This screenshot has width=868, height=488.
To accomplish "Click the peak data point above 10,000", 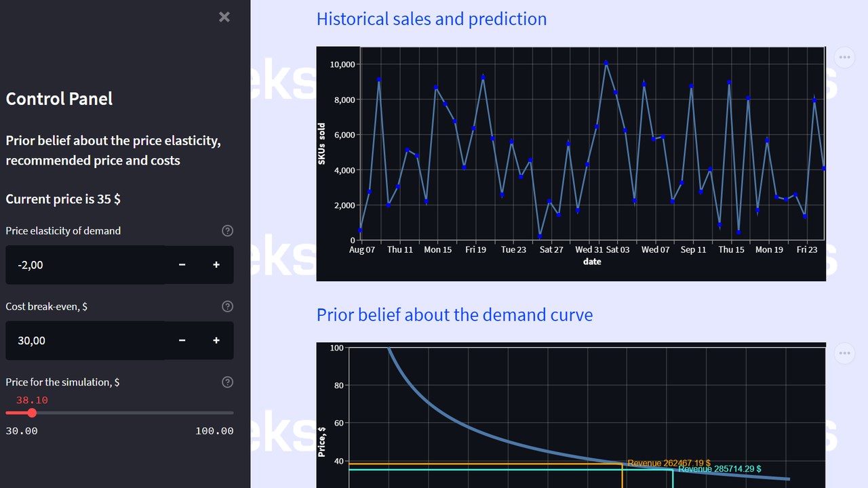I will (606, 63).
